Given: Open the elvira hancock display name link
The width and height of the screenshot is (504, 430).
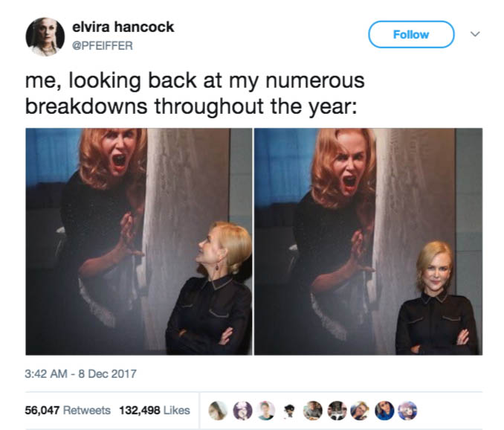Looking at the screenshot, I should (123, 27).
